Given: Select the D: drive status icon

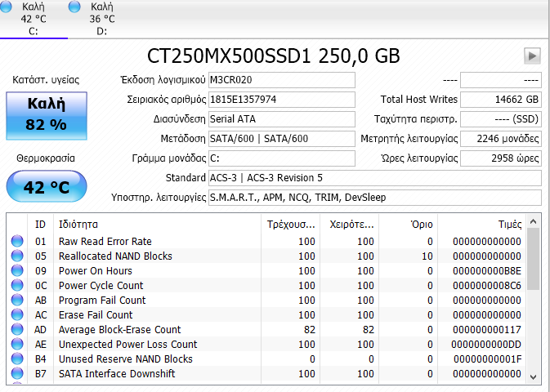Looking at the screenshot, I should pyautogui.click(x=74, y=7).
